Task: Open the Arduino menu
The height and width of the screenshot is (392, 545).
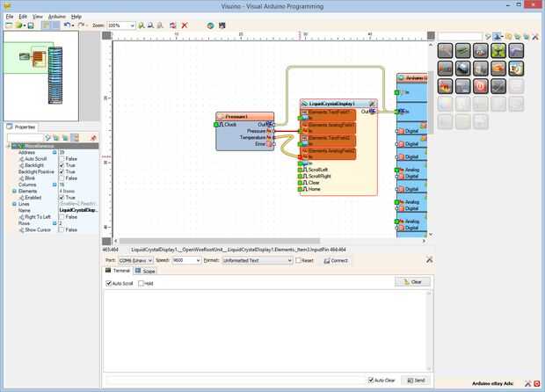Action: pyautogui.click(x=56, y=17)
